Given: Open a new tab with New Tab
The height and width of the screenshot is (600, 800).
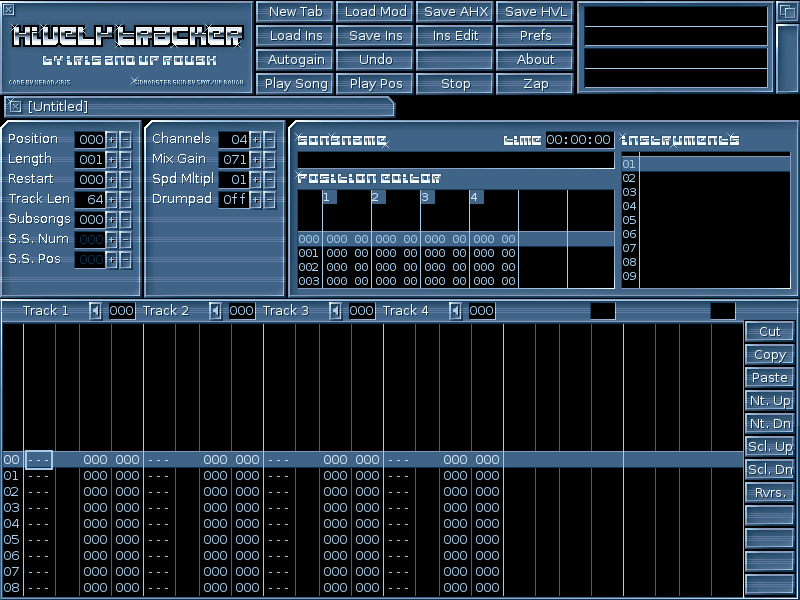Looking at the screenshot, I should [296, 12].
